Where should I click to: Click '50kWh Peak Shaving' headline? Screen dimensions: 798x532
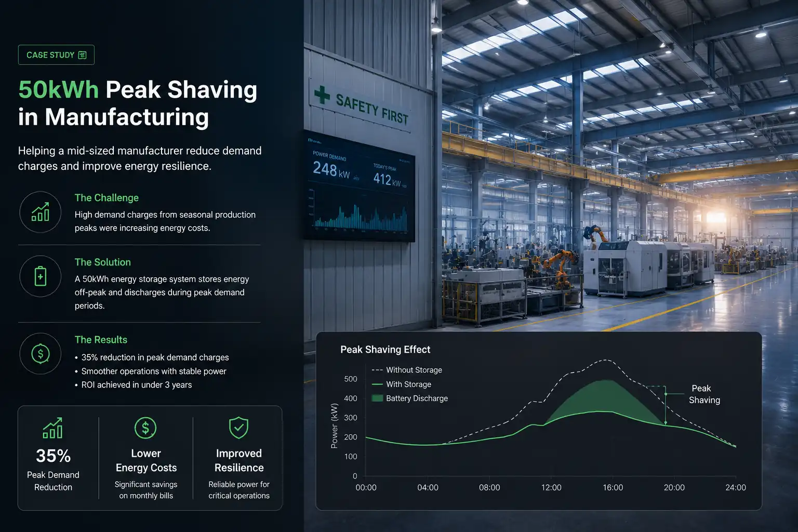pyautogui.click(x=138, y=90)
